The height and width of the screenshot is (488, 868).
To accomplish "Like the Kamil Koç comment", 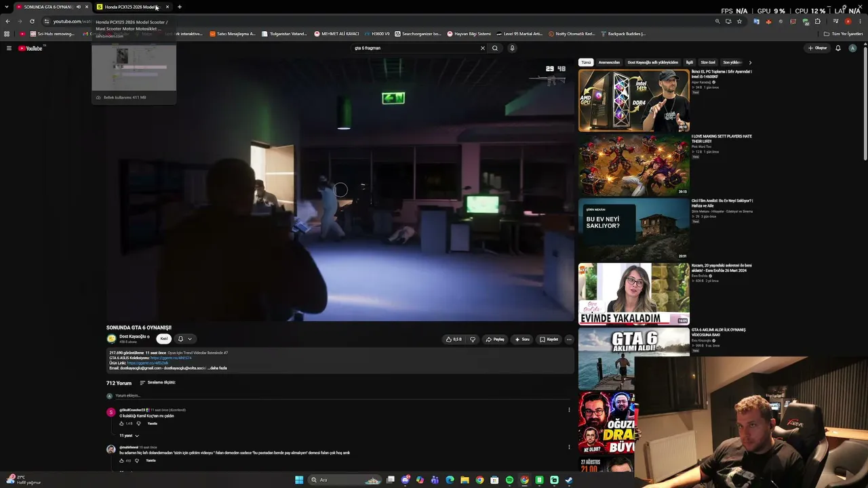I will click(x=121, y=424).
